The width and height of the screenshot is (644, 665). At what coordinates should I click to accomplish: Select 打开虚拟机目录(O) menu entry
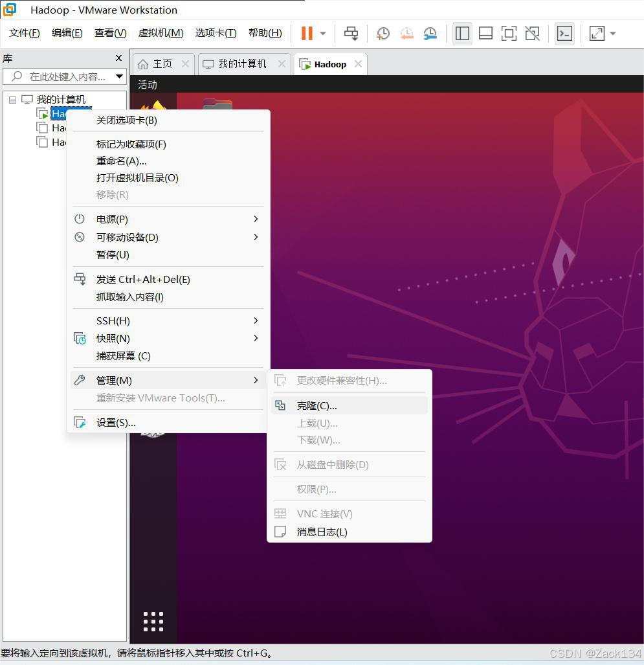tap(168, 177)
